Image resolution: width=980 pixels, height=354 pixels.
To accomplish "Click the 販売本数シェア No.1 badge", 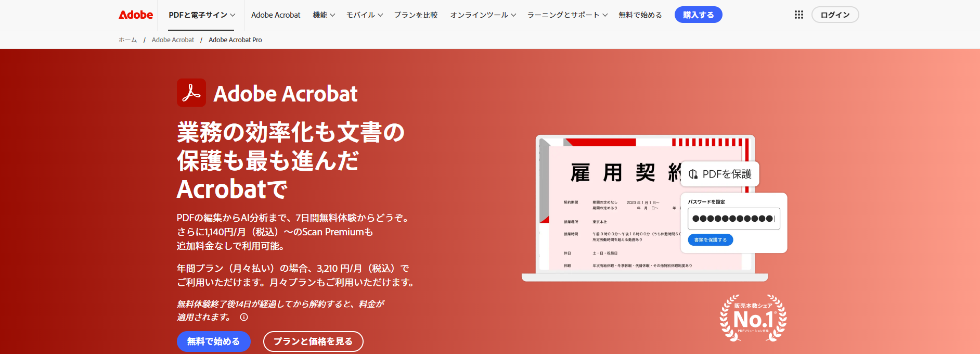I will 753,318.
